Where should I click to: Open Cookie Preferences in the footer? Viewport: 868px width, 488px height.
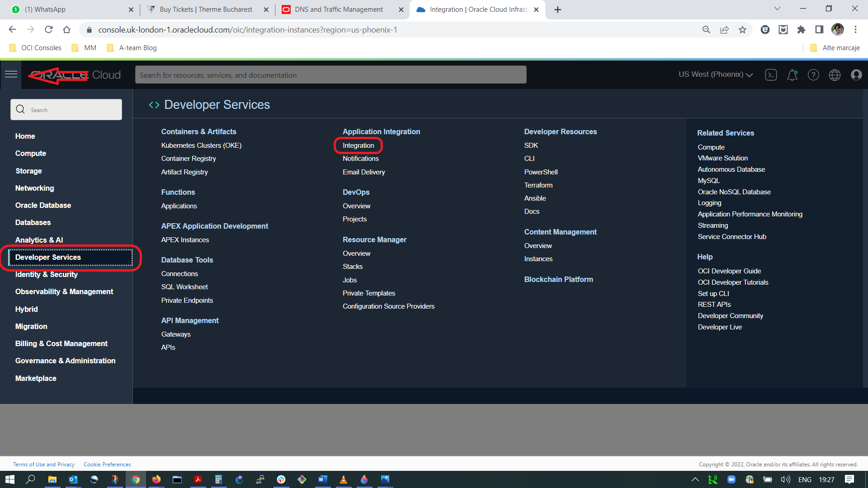[x=107, y=465]
